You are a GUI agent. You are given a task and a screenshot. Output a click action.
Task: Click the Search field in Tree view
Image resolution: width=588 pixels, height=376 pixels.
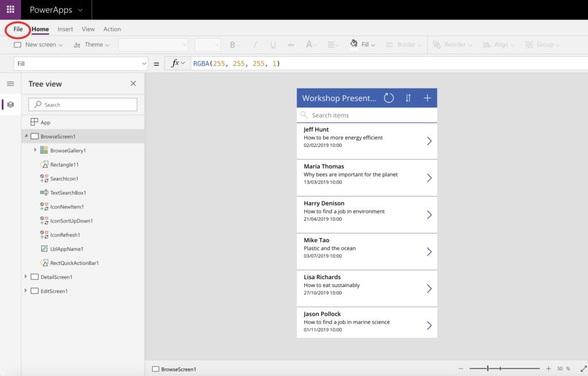tap(82, 104)
